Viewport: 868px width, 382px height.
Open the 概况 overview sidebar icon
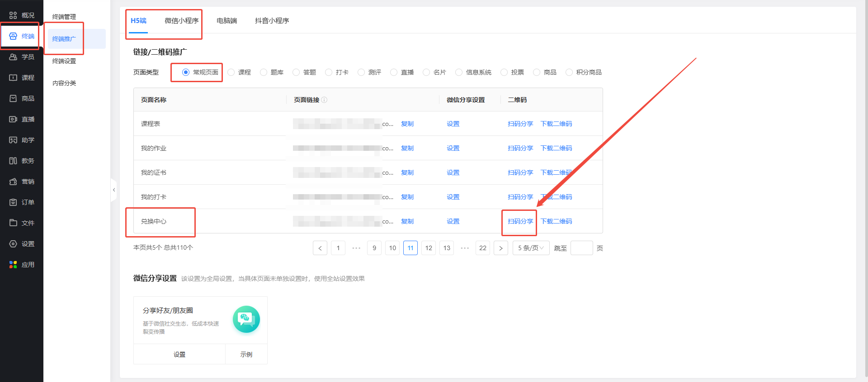13,15
